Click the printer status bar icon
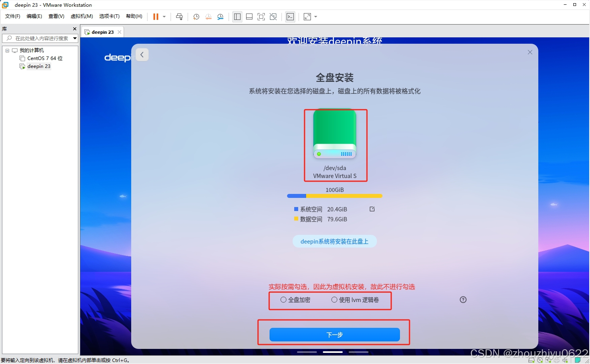The height and width of the screenshot is (364, 590). (557, 360)
